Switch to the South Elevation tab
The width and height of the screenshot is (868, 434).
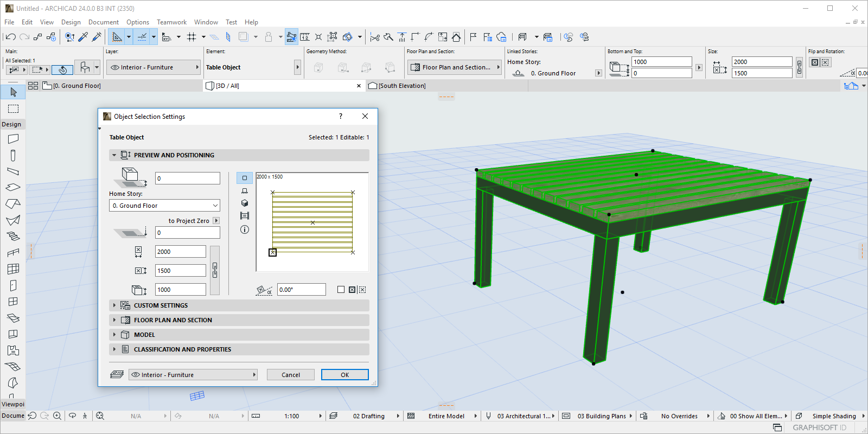tap(401, 86)
